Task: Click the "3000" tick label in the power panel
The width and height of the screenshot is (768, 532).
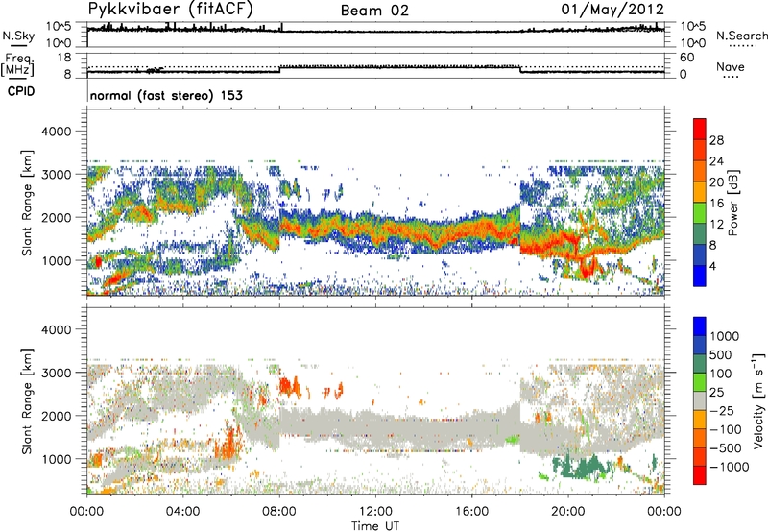Action: pos(56,175)
